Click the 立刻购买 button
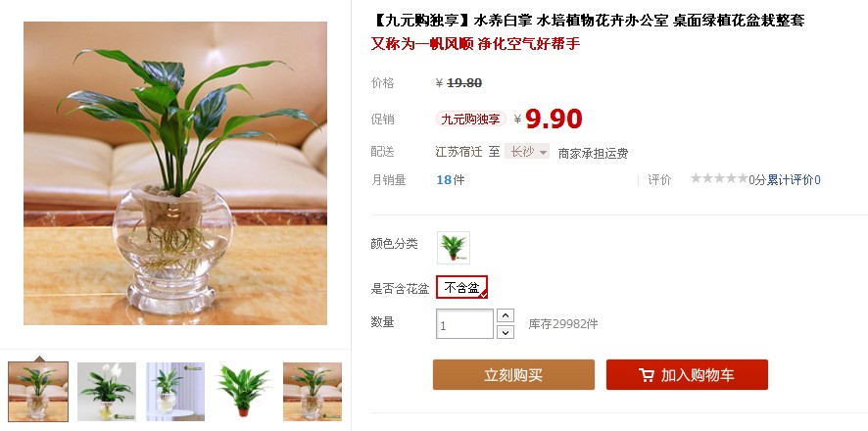The width and height of the screenshot is (868, 431). [513, 374]
